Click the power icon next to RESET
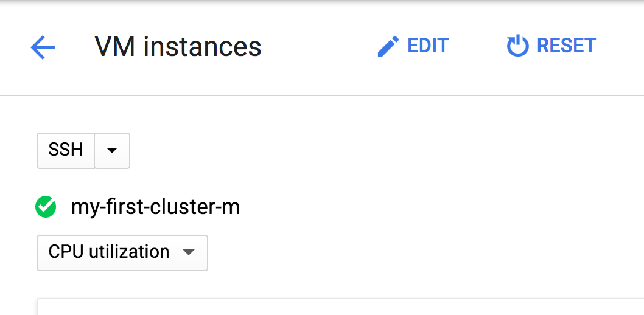644x315 pixels. pyautogui.click(x=517, y=46)
